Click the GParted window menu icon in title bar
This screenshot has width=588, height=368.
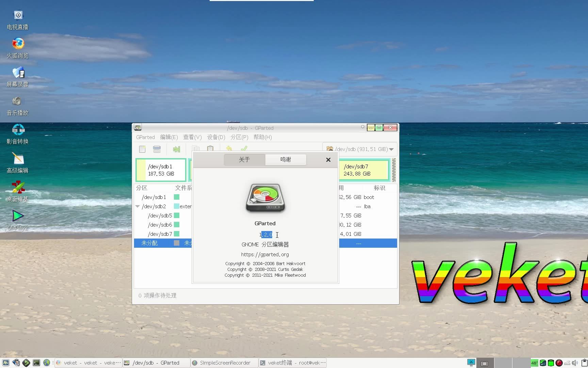pyautogui.click(x=138, y=128)
